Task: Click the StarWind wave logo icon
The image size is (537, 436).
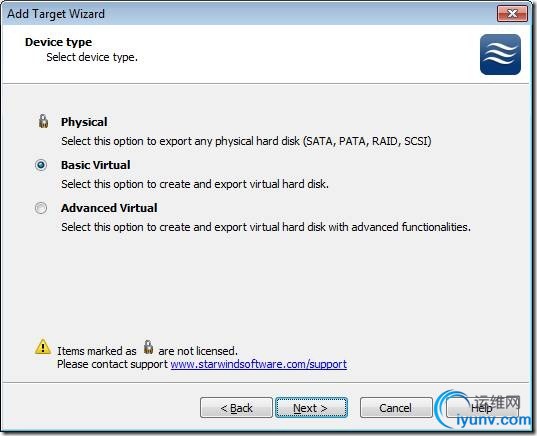Action: 500,54
